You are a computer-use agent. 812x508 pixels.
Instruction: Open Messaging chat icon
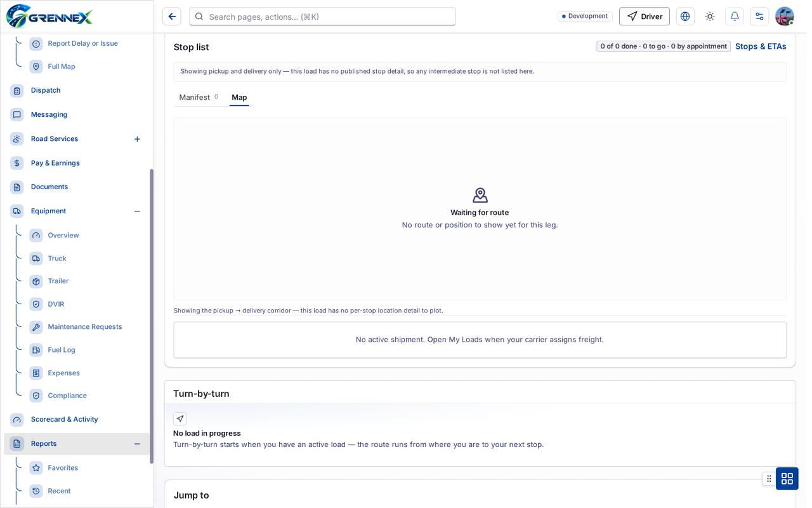click(x=17, y=114)
